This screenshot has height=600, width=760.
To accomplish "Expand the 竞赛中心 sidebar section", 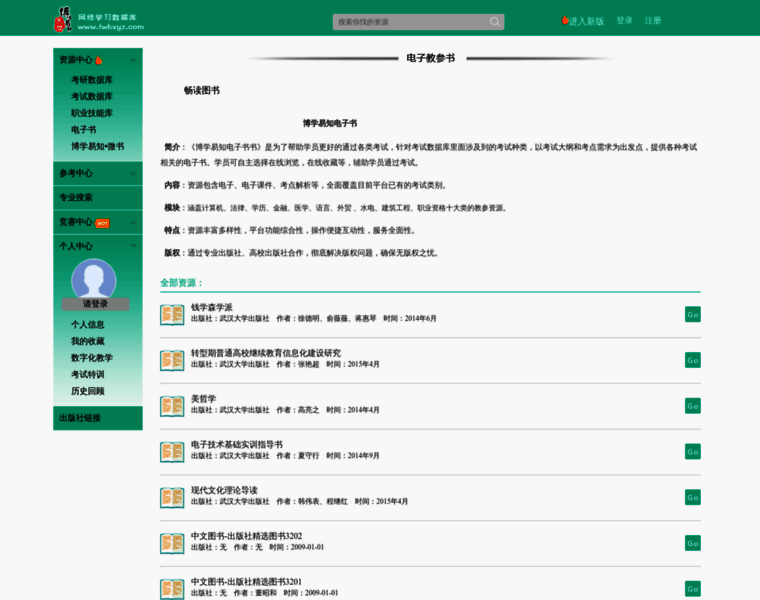I will click(133, 222).
